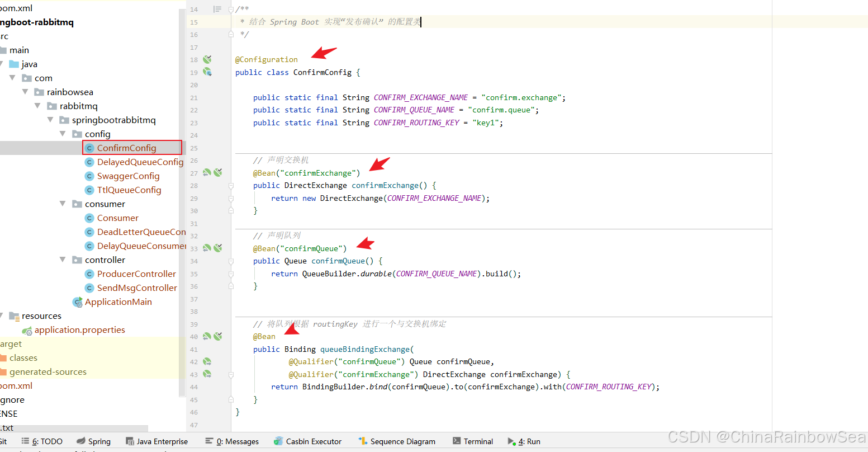
Task: Open the Messages tool window
Action: point(232,441)
